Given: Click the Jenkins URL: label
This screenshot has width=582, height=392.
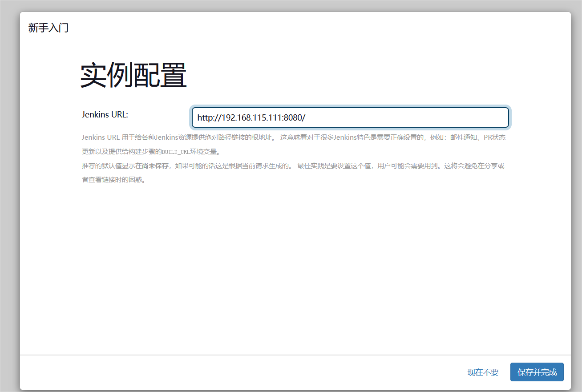Looking at the screenshot, I should click(105, 114).
